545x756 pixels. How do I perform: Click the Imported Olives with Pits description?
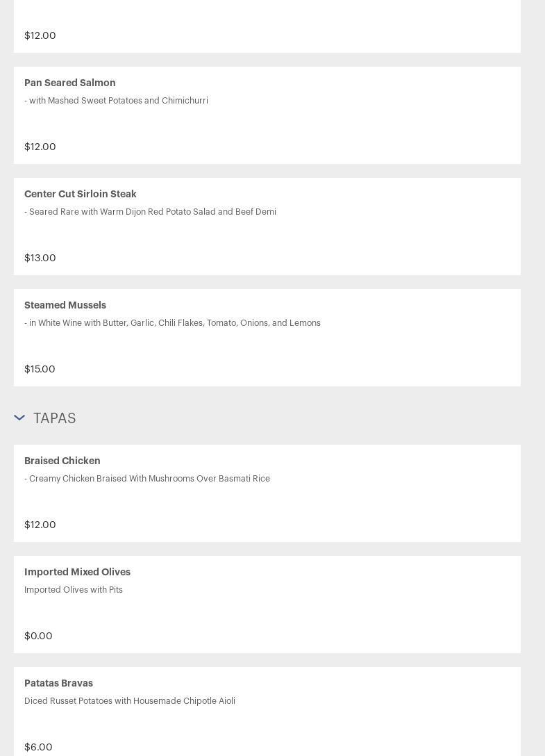coord(74,590)
